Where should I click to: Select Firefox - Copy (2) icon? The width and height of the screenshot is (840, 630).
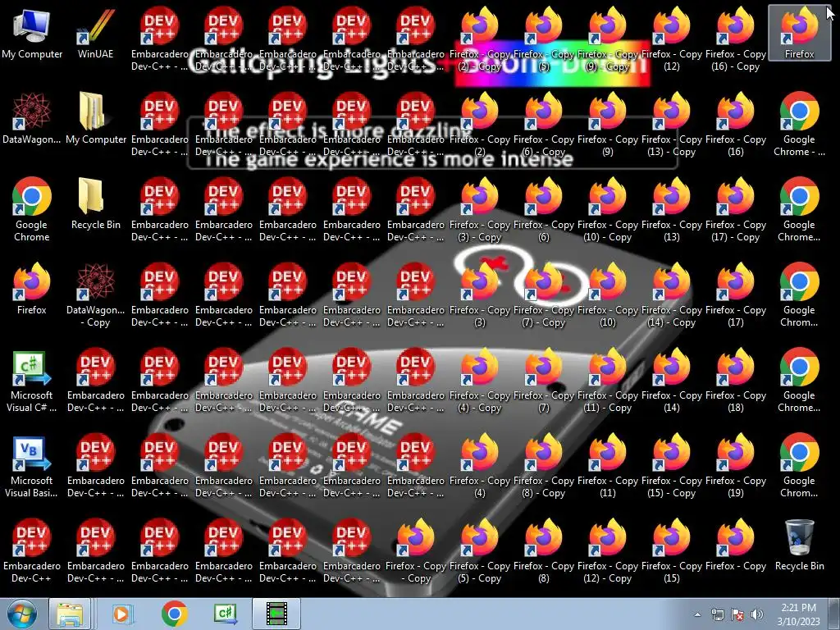(x=479, y=126)
